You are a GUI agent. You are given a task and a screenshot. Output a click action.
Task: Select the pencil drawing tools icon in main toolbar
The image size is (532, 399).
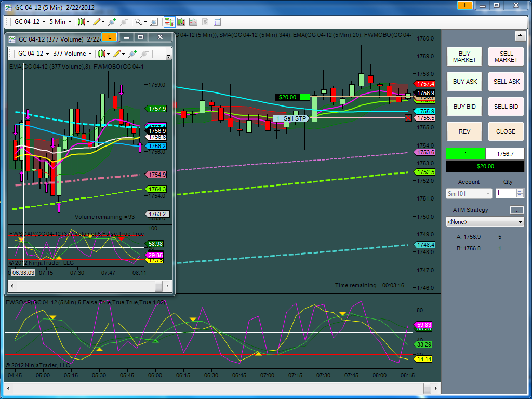click(x=96, y=22)
